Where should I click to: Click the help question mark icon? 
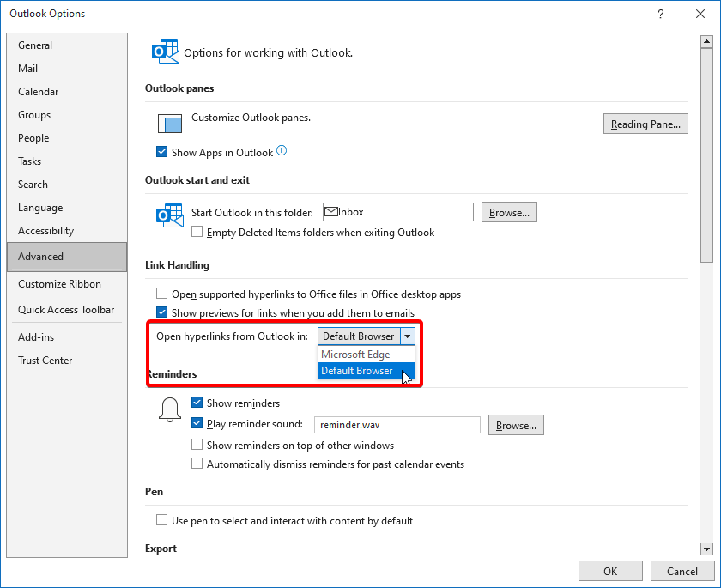(661, 14)
